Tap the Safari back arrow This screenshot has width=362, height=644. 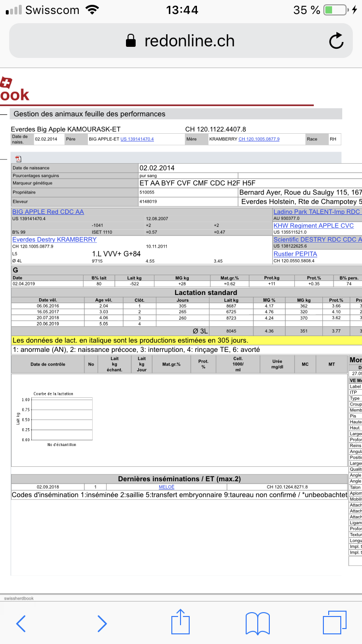(x=21, y=623)
